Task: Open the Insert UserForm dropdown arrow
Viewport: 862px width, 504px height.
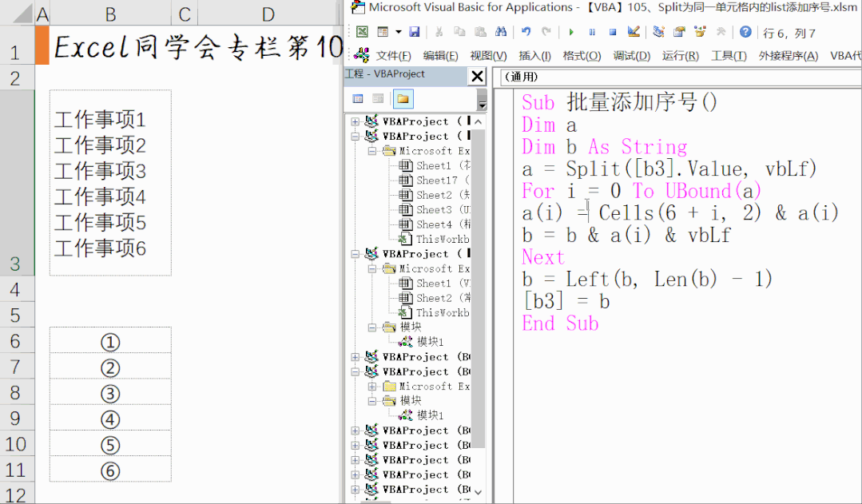Action: (x=397, y=32)
